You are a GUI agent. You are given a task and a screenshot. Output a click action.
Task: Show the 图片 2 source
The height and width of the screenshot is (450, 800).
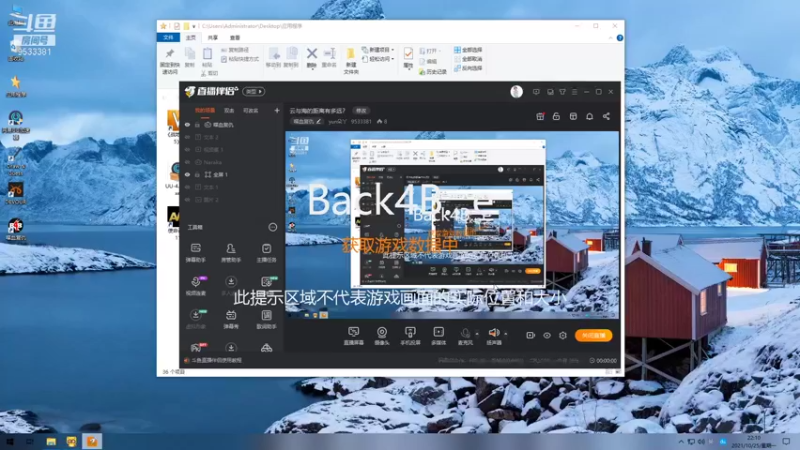[187, 199]
